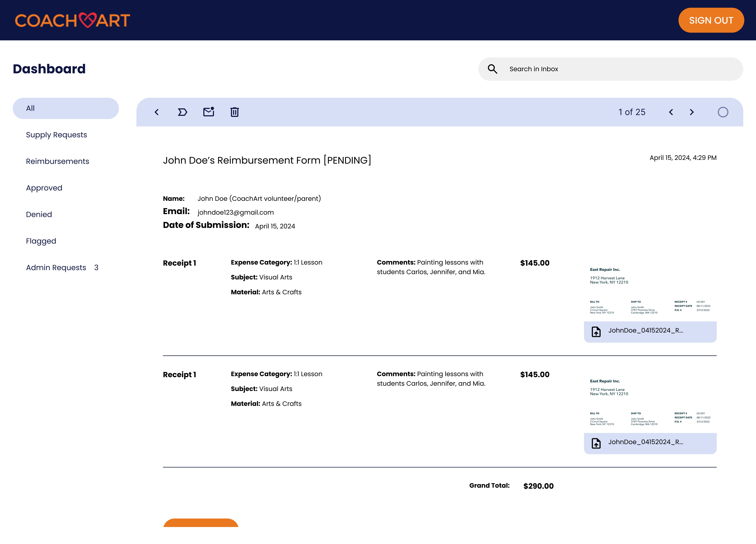
Task: Click the Search in Inbox field
Action: (620, 69)
